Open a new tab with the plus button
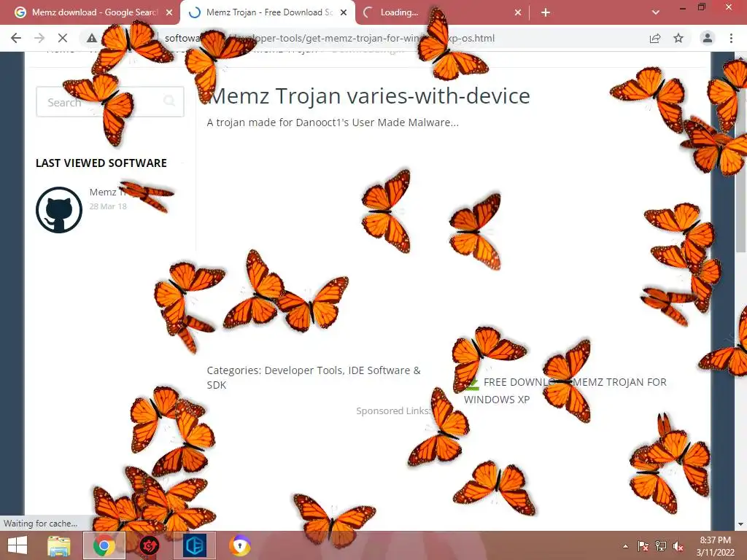The image size is (747, 560). [x=546, y=12]
